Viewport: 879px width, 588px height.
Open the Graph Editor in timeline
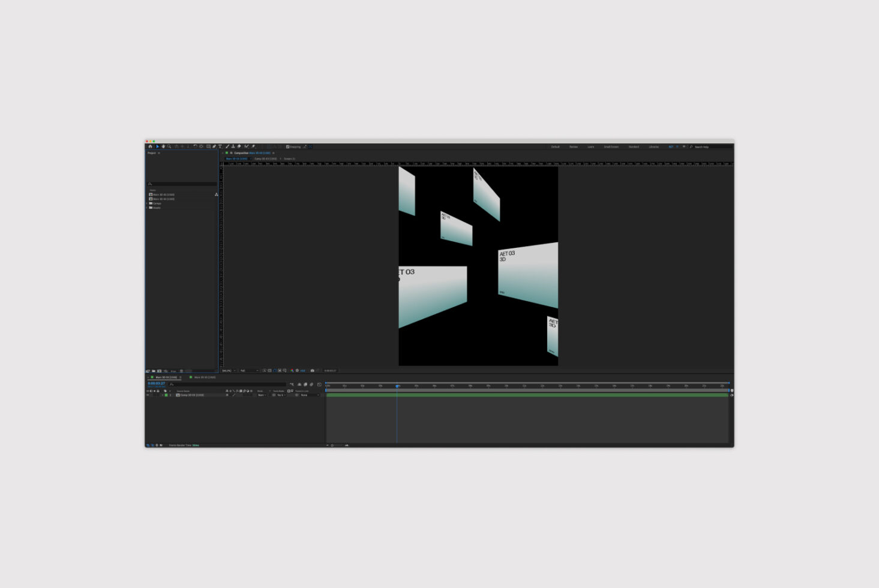[x=319, y=384]
